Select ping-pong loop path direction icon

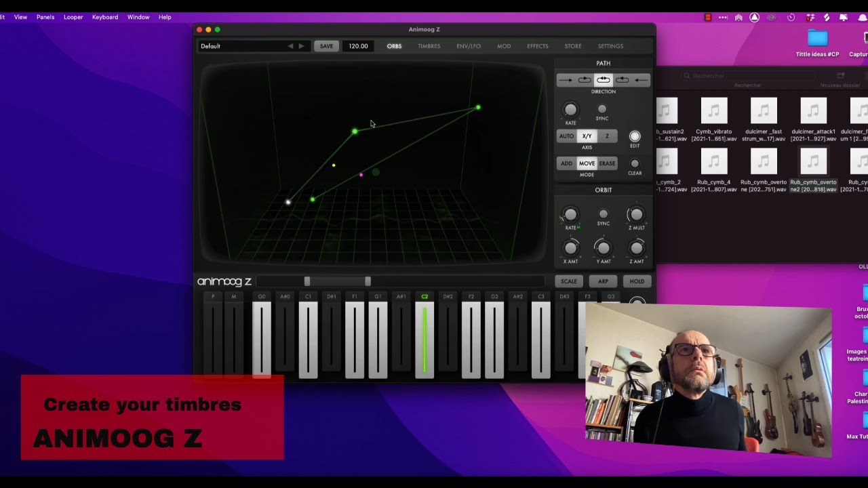coord(604,80)
